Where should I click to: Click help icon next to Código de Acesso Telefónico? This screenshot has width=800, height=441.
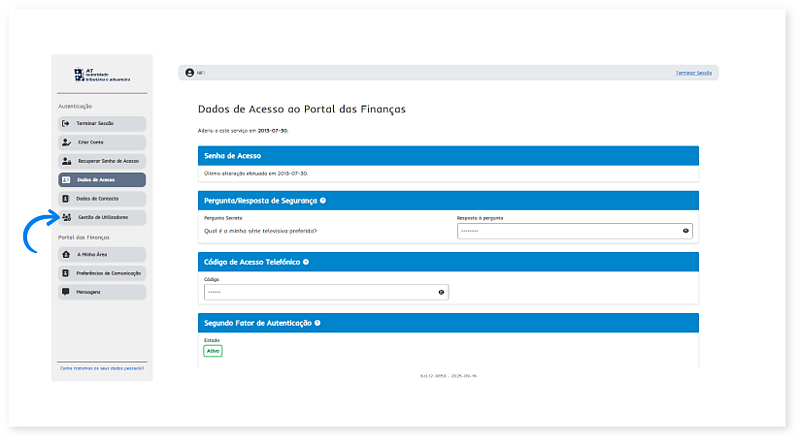click(x=306, y=262)
